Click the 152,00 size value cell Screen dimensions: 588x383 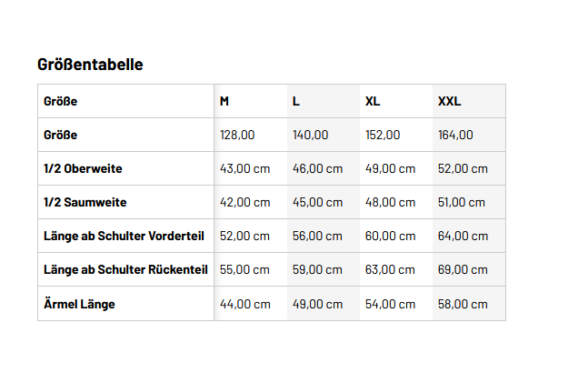[383, 135]
